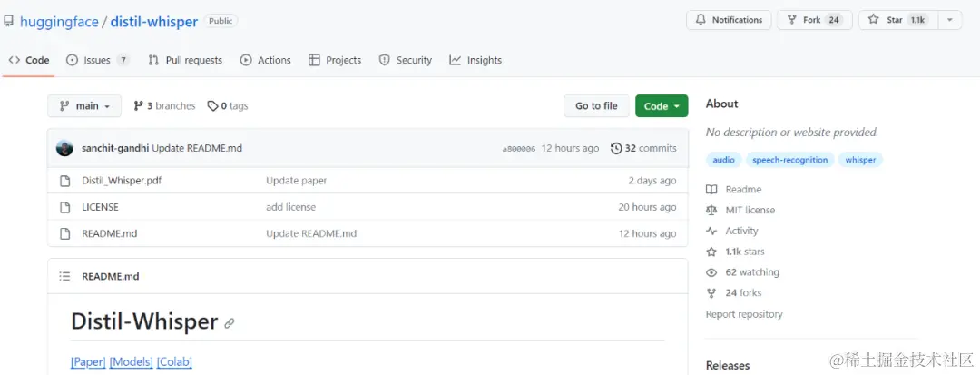The height and width of the screenshot is (375, 980).
Task: Click the star icon in Star button
Action: point(874,20)
